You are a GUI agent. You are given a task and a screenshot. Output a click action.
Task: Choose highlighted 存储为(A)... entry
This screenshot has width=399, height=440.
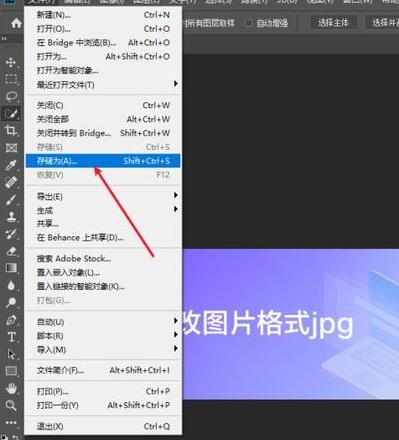[103, 161]
